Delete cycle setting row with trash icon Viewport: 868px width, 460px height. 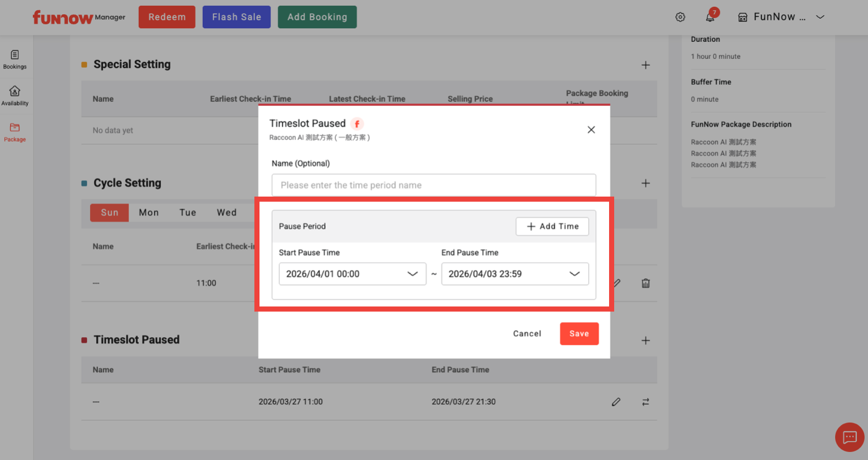[645, 283]
